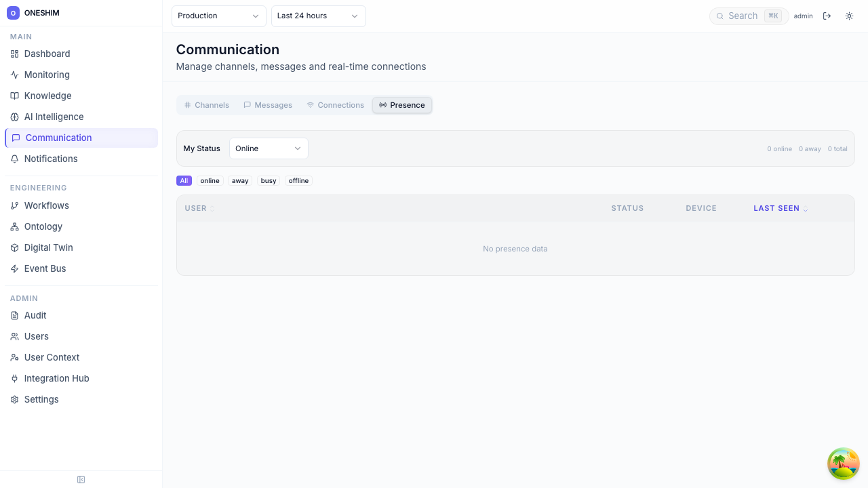Image resolution: width=868 pixels, height=488 pixels.
Task: Click the ONESHIM logo icon
Action: [13, 13]
